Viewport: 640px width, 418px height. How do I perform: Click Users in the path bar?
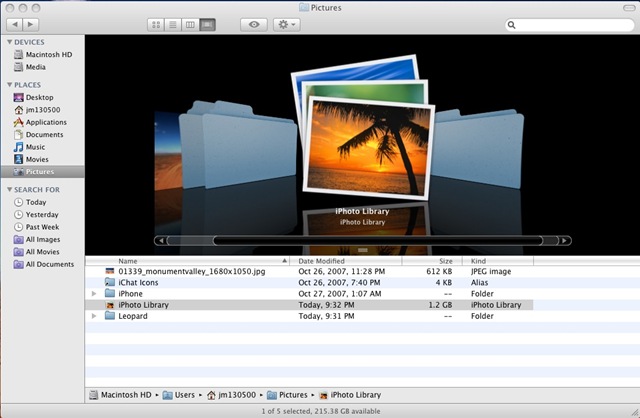(179, 395)
